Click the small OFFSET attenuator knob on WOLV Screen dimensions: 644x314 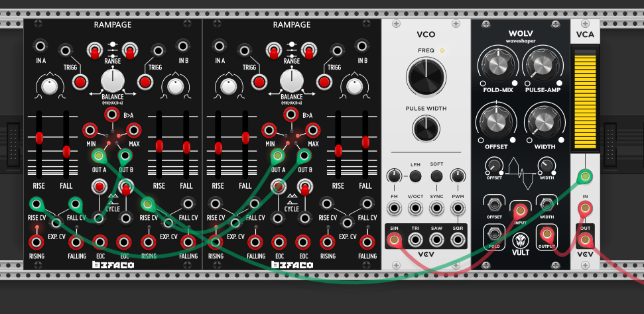coord(494,165)
